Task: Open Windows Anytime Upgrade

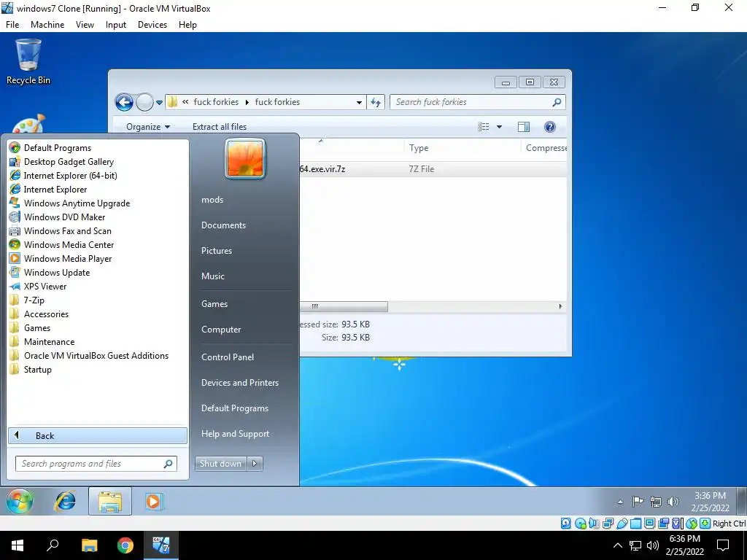Action: point(69,203)
